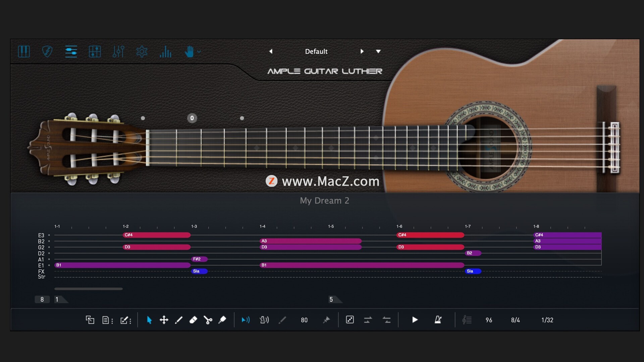Screen dimensions: 644x362
Task: Open the gear settings panel
Action: click(142, 52)
